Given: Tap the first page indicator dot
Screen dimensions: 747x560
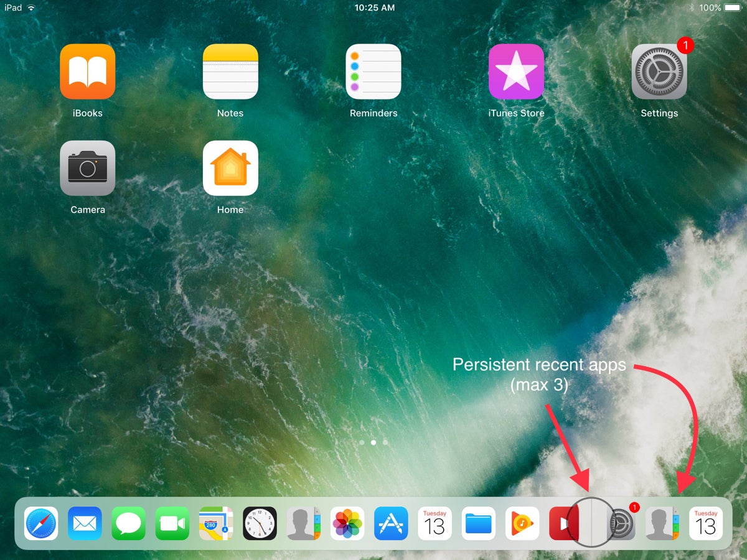Looking at the screenshot, I should (x=362, y=442).
